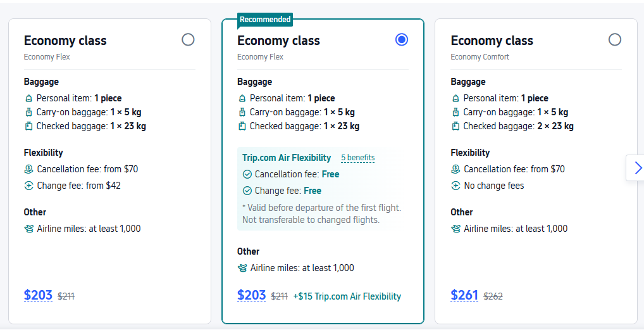The width and height of the screenshot is (644, 330).
Task: Select the recommended Economy Flex radio button
Action: point(401,40)
